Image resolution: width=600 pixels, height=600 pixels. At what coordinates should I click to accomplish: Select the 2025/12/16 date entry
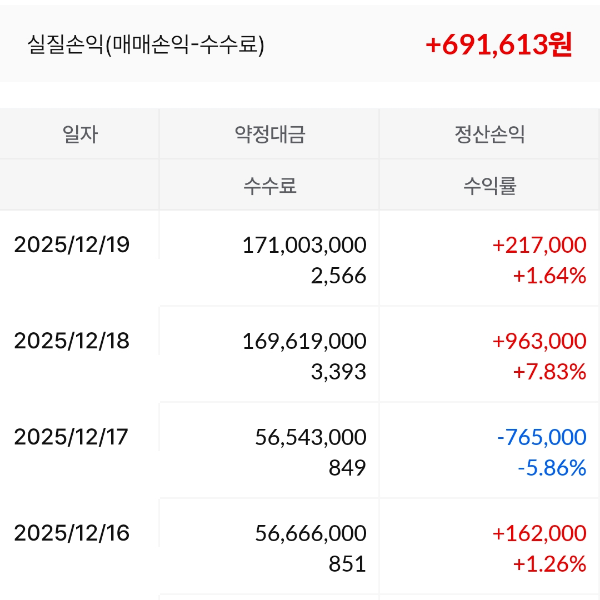click(72, 532)
